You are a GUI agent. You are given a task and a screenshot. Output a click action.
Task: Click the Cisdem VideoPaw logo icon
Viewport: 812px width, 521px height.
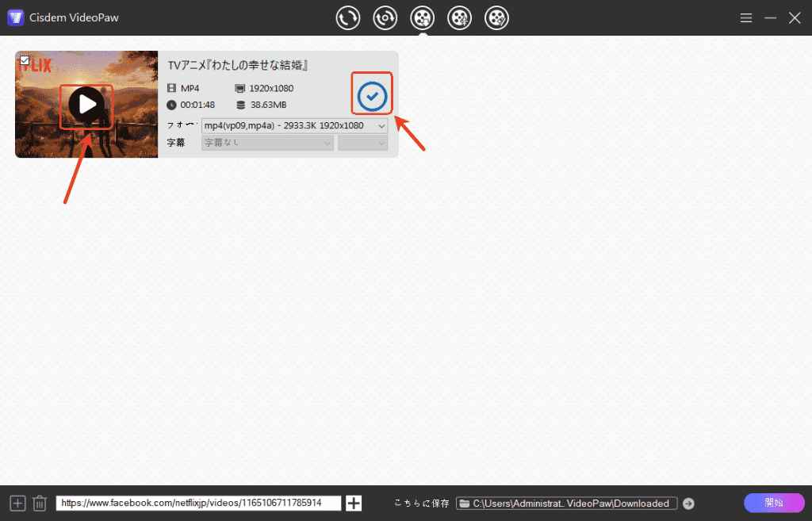coord(16,17)
